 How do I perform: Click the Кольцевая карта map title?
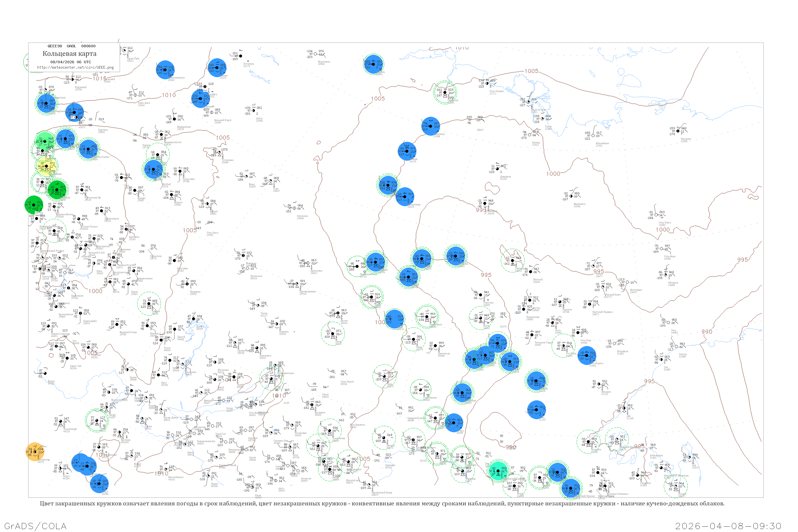click(69, 54)
